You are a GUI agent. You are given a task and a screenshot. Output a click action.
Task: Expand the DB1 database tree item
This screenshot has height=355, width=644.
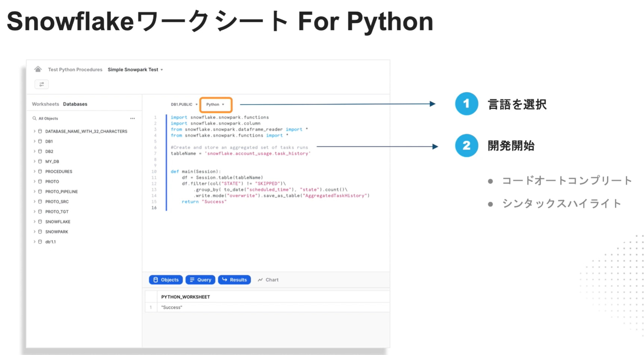click(x=35, y=141)
